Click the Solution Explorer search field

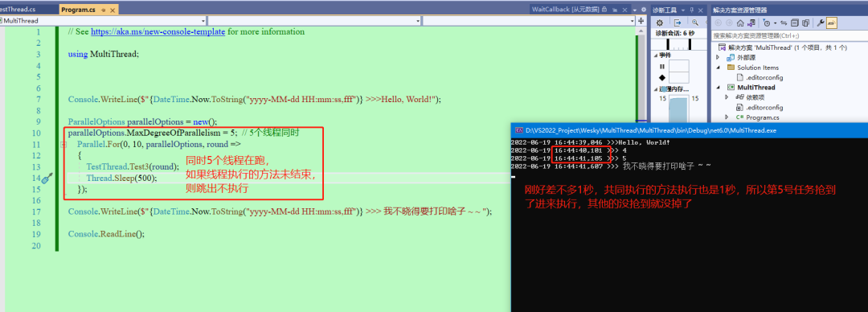788,35
